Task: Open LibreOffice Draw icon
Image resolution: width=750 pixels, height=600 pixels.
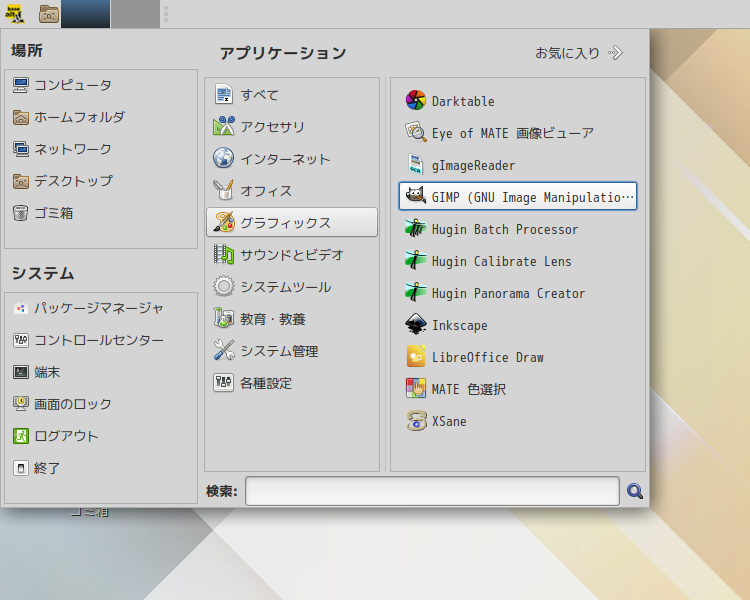Action: pyautogui.click(x=416, y=357)
